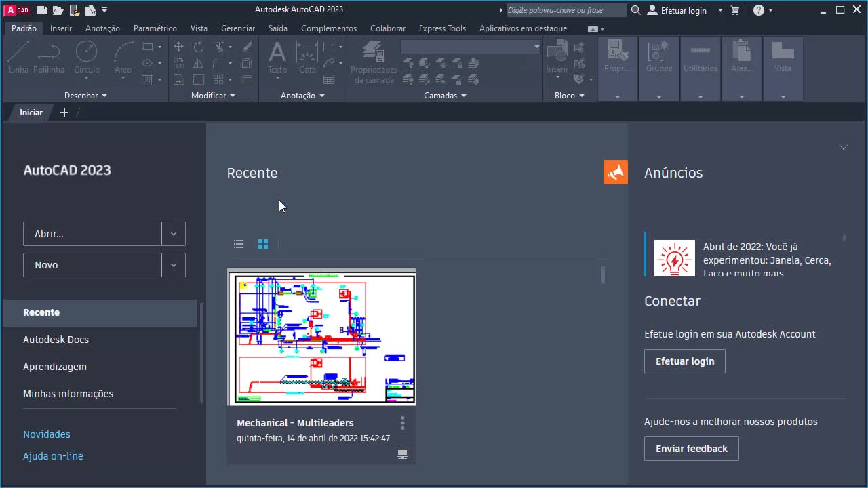Select the Linha drawing tool

tap(18, 57)
